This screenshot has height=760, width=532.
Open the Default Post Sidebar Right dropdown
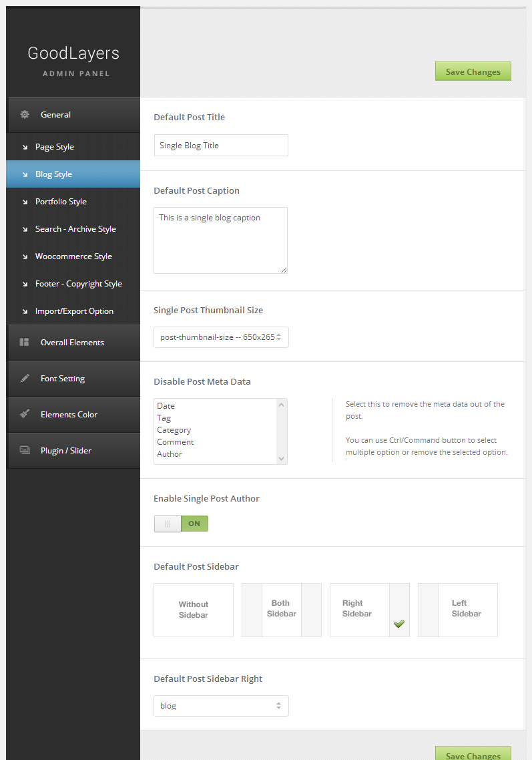221,706
